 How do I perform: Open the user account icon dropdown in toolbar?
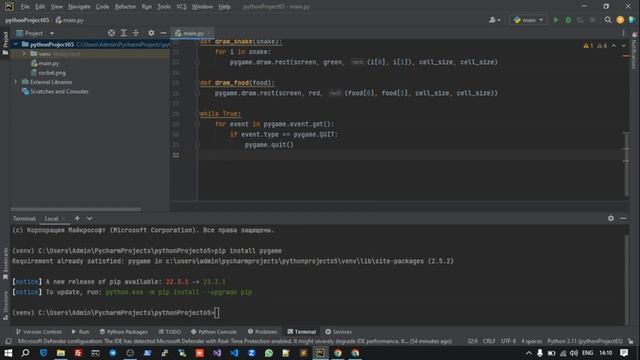pyautogui.click(x=495, y=20)
